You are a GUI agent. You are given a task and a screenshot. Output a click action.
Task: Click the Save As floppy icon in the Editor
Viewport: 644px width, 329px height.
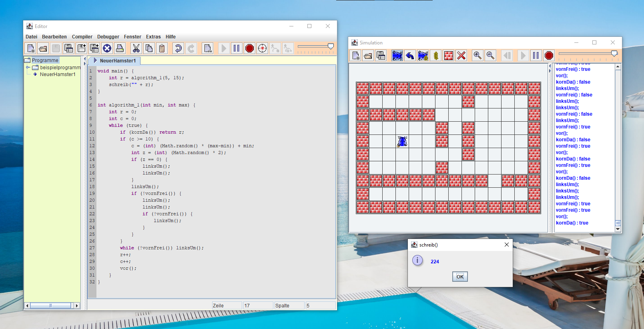[x=69, y=48]
